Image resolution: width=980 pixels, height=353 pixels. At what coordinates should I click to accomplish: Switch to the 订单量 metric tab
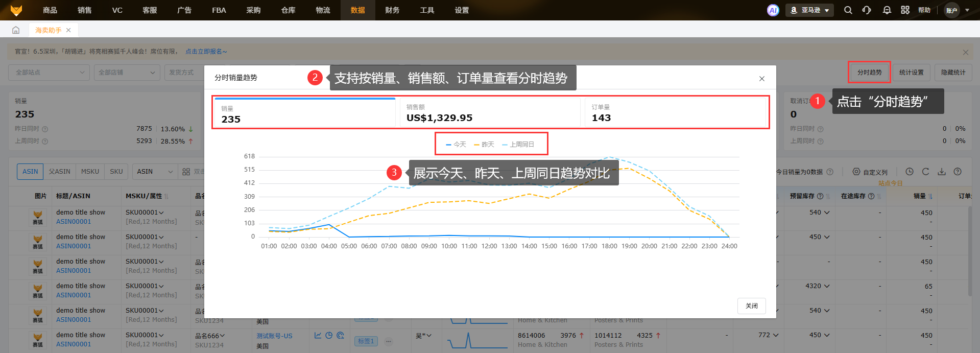click(675, 113)
